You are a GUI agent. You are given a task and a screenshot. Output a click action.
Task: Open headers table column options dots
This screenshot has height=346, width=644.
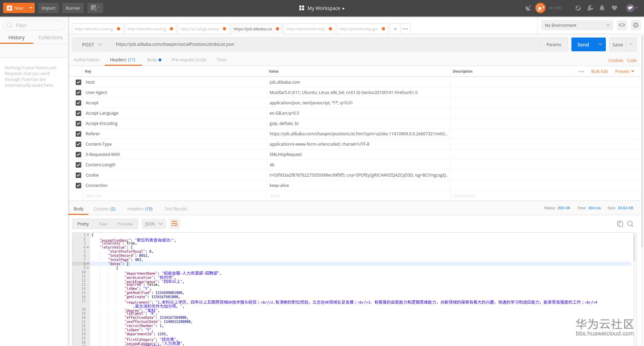[581, 72]
